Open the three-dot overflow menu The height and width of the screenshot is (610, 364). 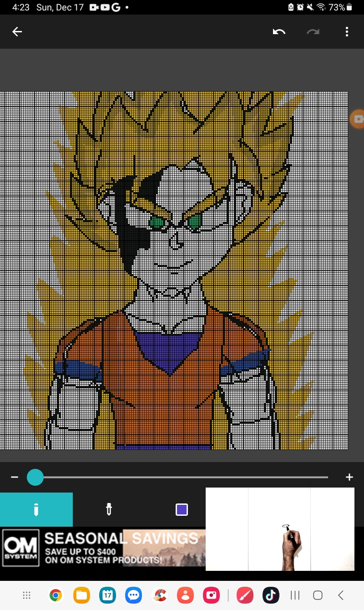pyautogui.click(x=347, y=31)
